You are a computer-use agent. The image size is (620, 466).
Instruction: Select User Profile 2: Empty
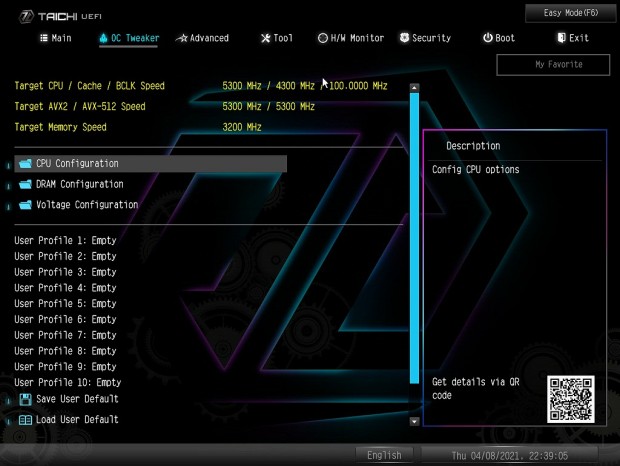tap(65, 256)
